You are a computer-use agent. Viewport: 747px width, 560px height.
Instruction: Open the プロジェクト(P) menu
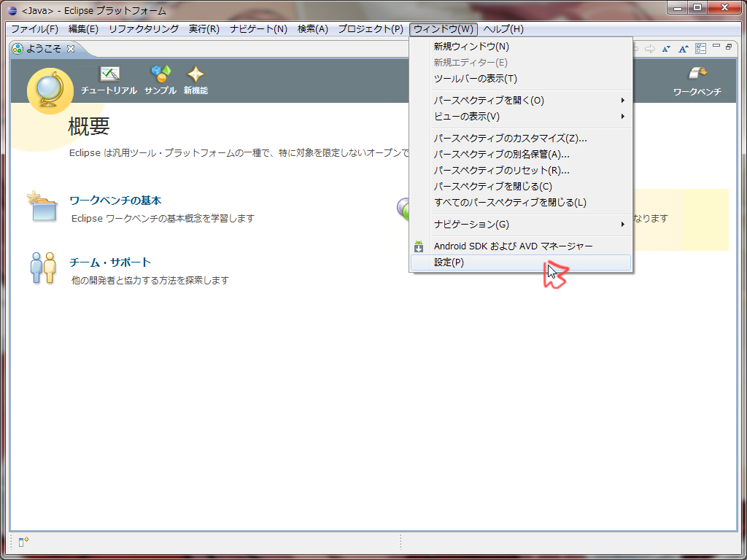pyautogui.click(x=371, y=29)
